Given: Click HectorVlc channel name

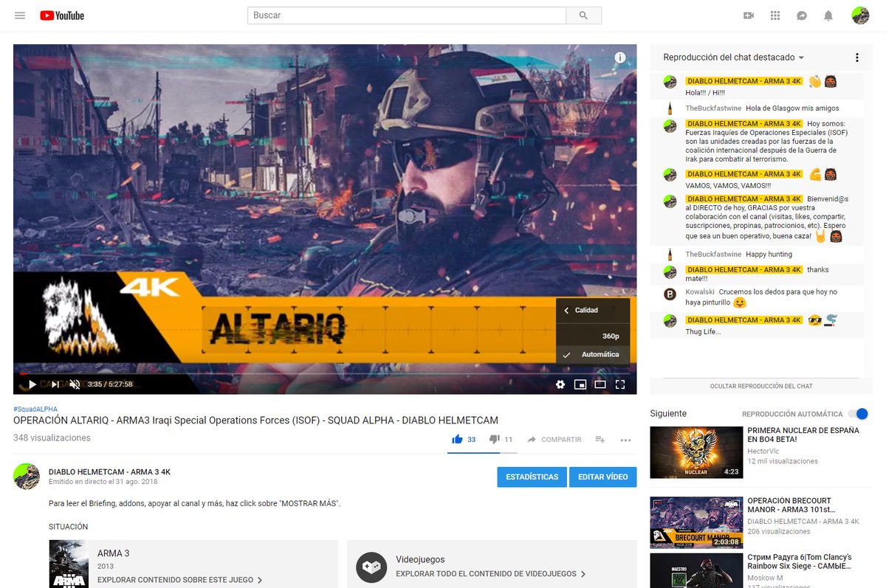Looking at the screenshot, I should pyautogui.click(x=765, y=451).
